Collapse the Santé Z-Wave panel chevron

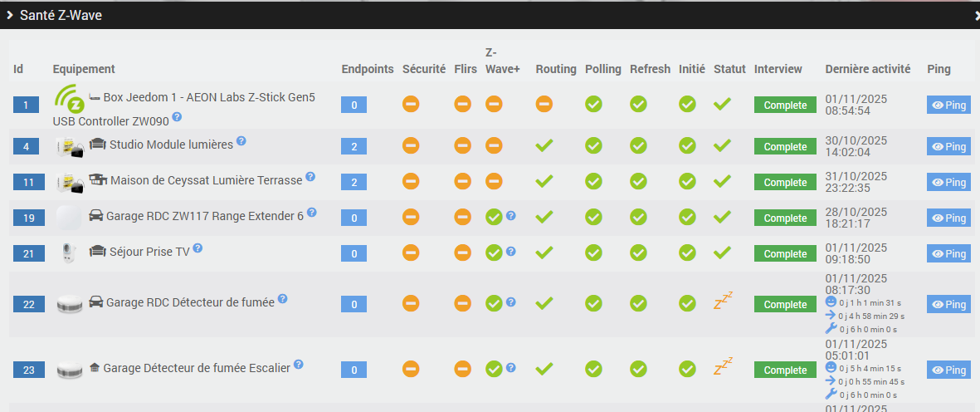pyautogui.click(x=11, y=15)
